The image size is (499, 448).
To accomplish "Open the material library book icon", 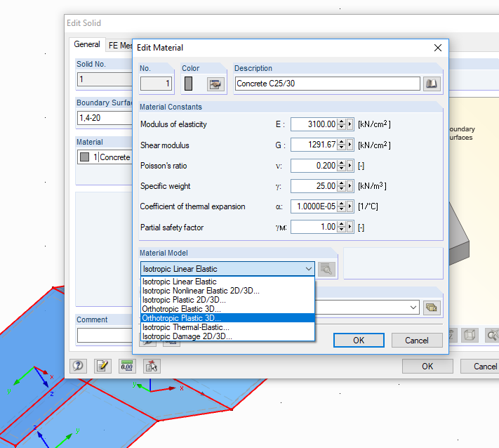I will coord(432,84).
